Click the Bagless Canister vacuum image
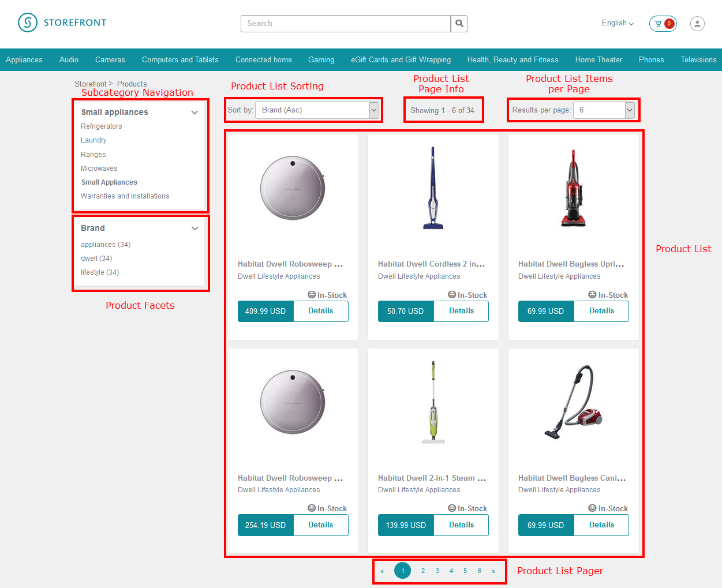Image resolution: width=722 pixels, height=588 pixels. 574,402
